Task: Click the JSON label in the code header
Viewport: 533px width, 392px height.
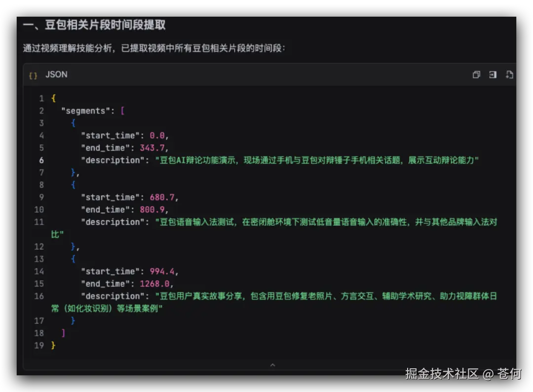Action: (x=56, y=75)
